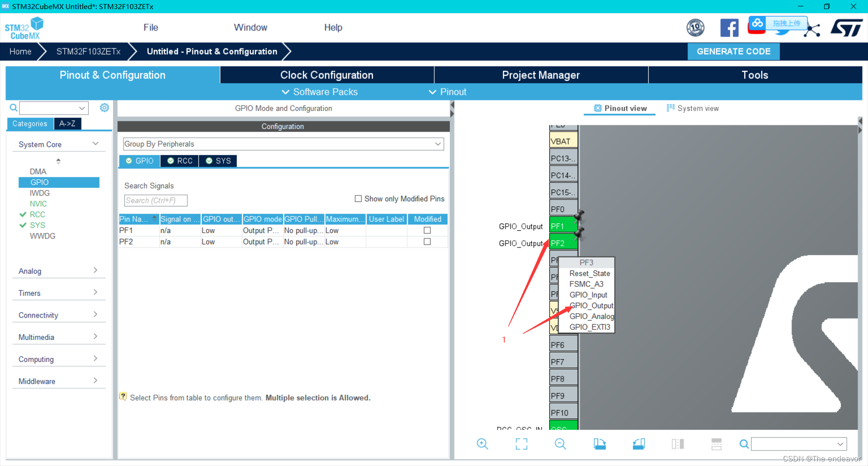Choose GPIO_Output in the PF3 context menu
868x466 pixels.
(x=591, y=305)
